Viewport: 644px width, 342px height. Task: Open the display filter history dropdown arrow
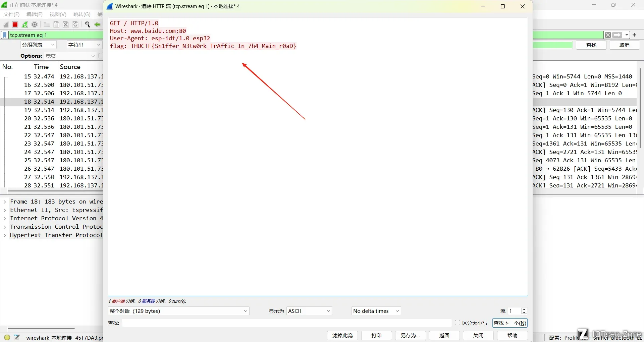627,35
